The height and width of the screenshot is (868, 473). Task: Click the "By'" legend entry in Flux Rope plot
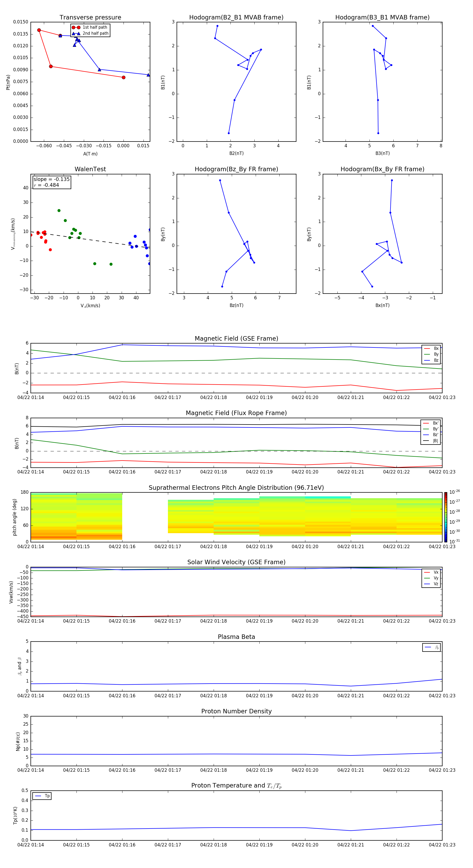tap(431, 429)
